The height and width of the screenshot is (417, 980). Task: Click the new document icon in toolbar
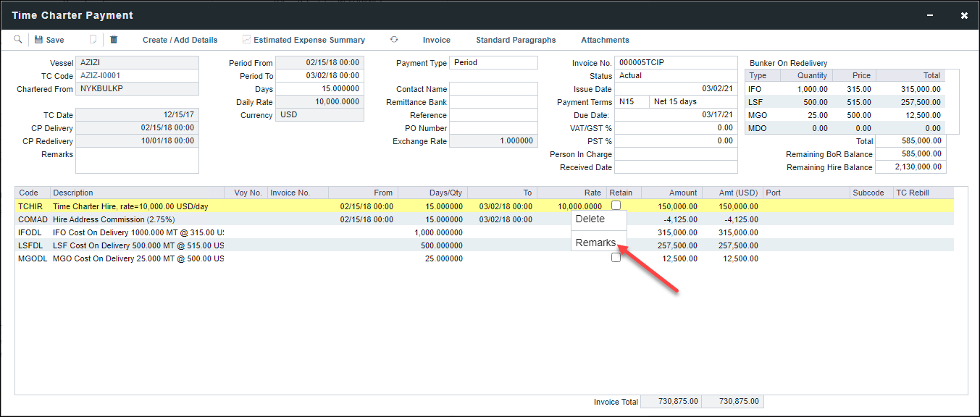pos(92,40)
